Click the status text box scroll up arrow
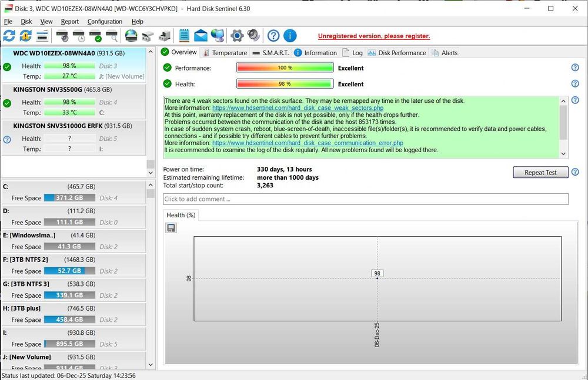 click(563, 101)
